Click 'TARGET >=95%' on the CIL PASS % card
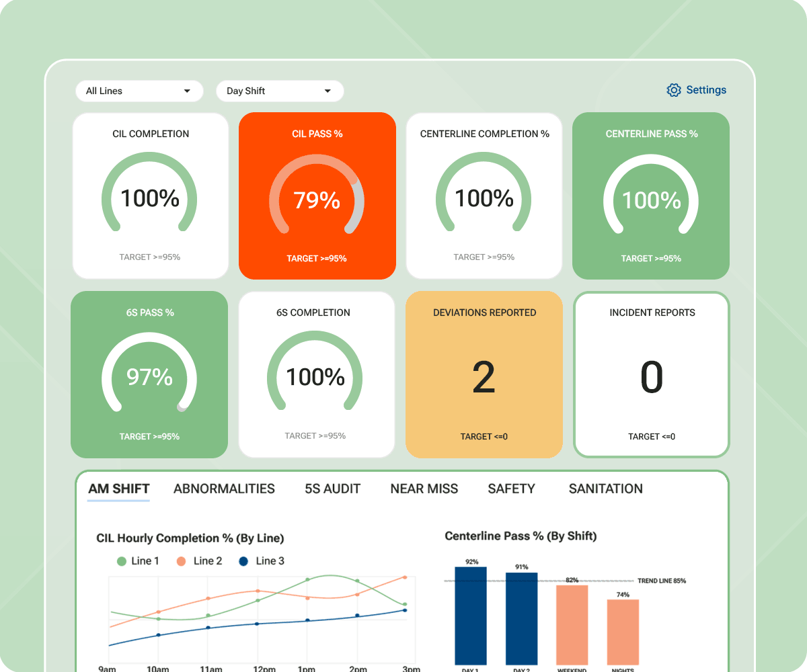This screenshot has height=672, width=807. coord(317,259)
